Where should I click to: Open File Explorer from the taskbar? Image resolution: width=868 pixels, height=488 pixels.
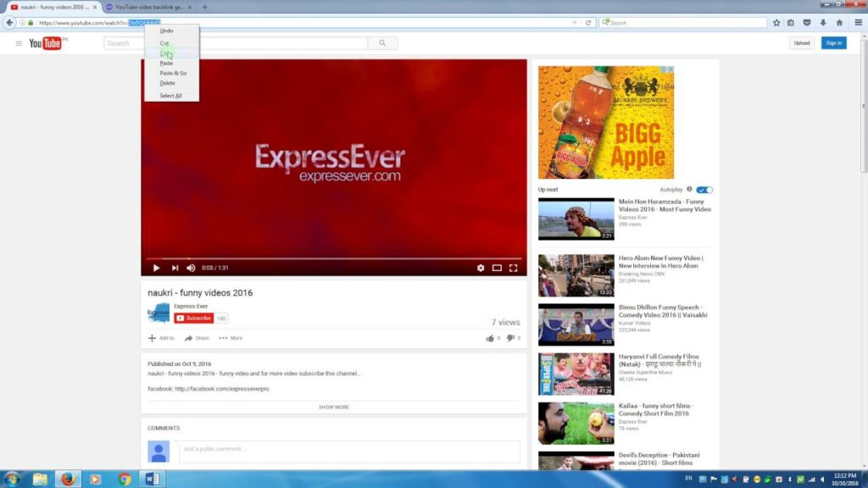pyautogui.click(x=40, y=480)
